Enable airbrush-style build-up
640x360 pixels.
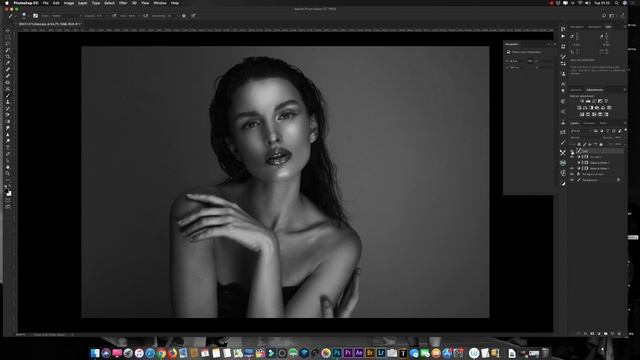(145, 16)
